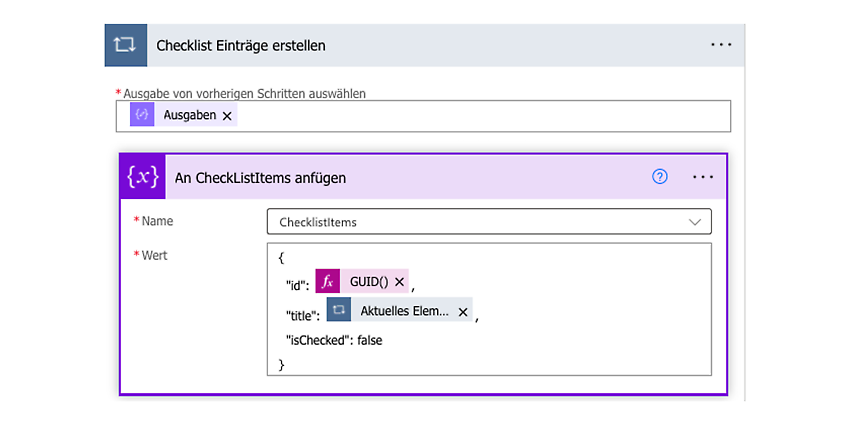This screenshot has height=425, width=850.
Task: Click the "isChecked": false text
Action: tap(334, 340)
